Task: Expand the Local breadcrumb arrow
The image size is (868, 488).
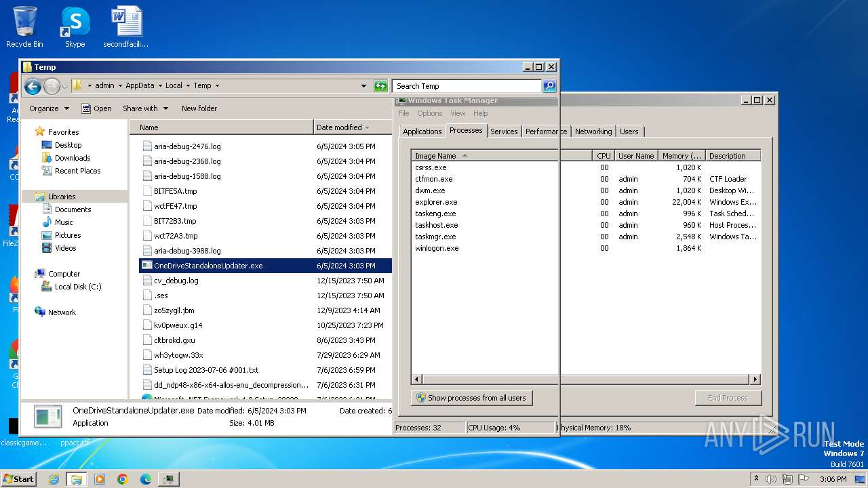Action: coord(188,86)
